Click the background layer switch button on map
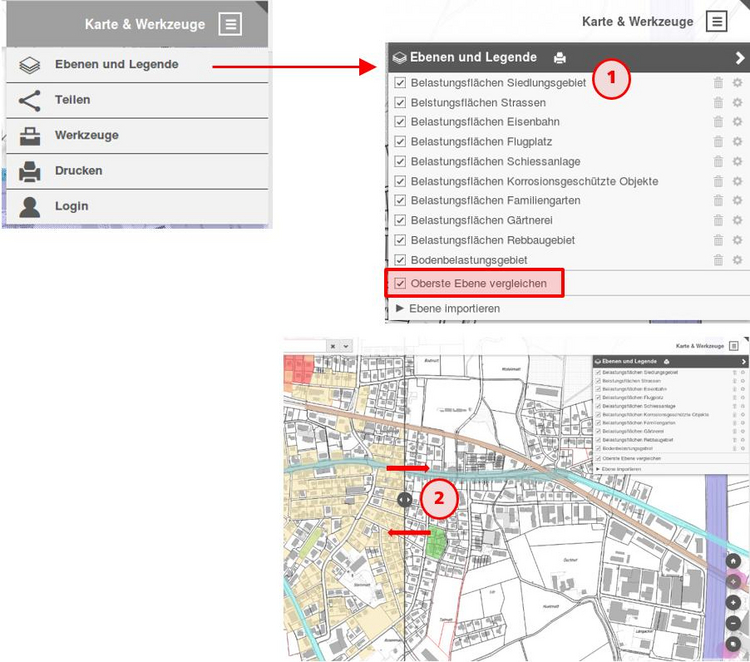Screen dimensions: 750x662 [733, 644]
